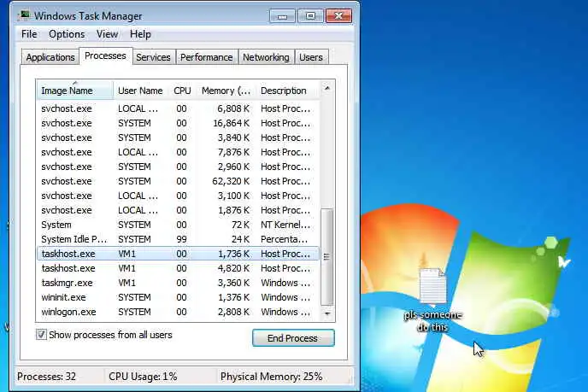
Task: Click the process list scrollbar up arrow
Action: pyautogui.click(x=327, y=89)
